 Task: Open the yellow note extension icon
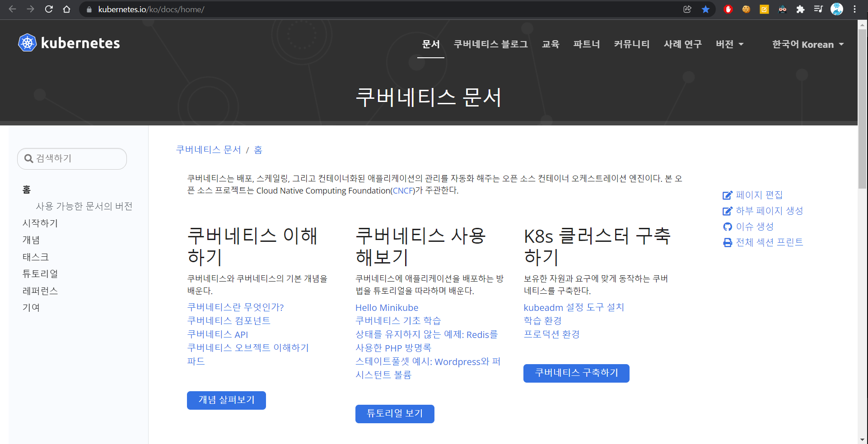pos(764,9)
